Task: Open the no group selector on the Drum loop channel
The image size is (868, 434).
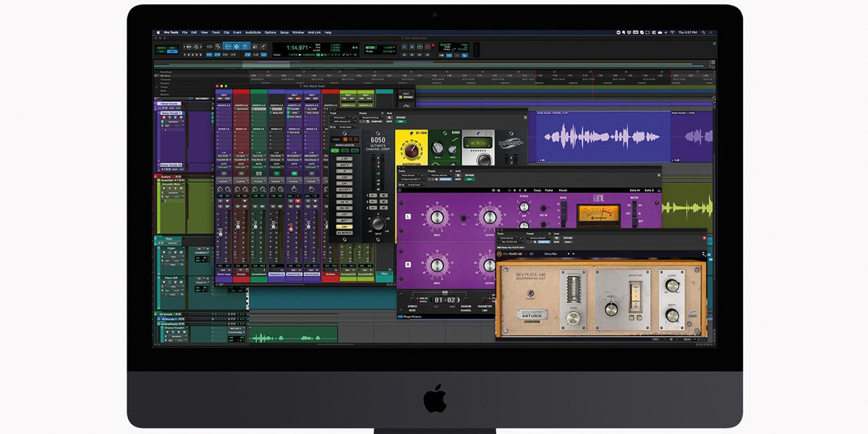Action: 224,182
